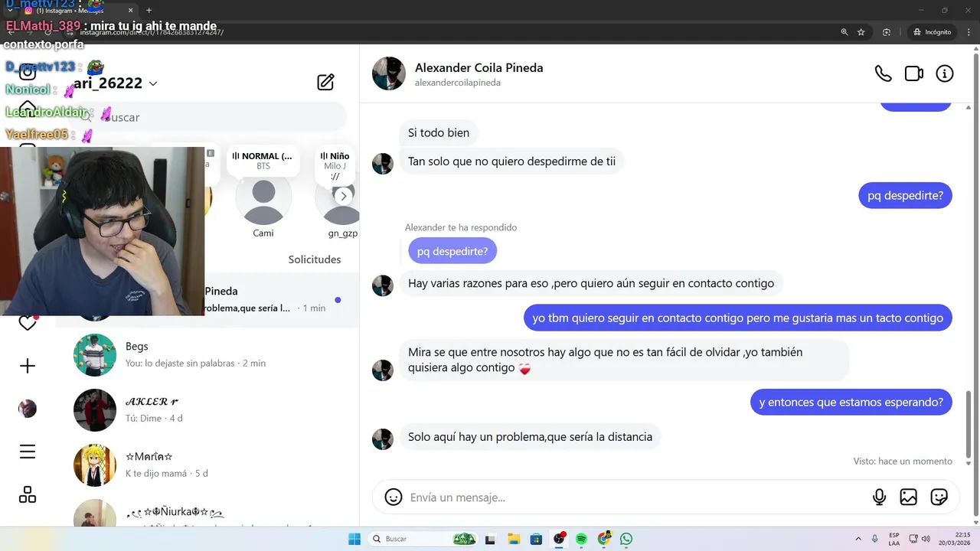
Task: Open the emoji picker in message box
Action: click(x=394, y=497)
